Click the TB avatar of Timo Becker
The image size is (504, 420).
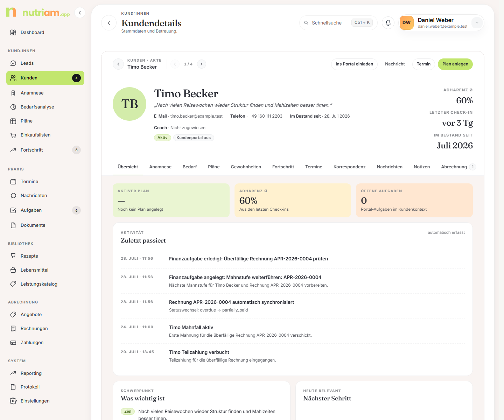129,104
